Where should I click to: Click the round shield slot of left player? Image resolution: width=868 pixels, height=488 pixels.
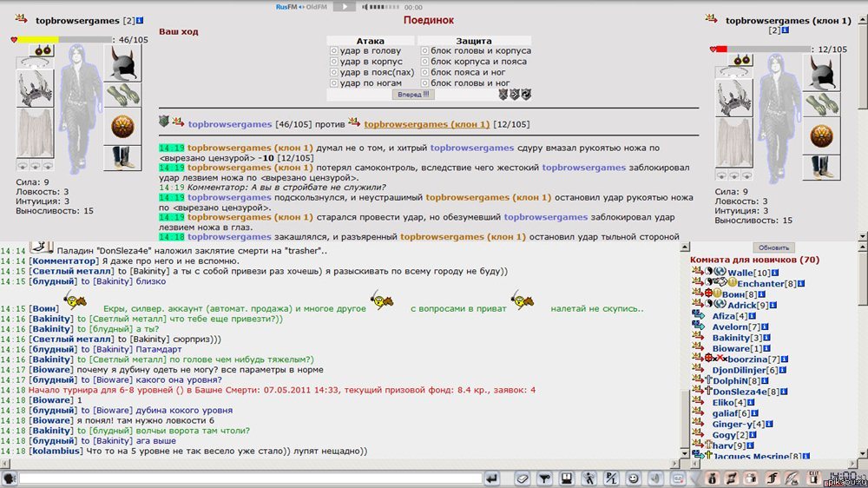(122, 126)
